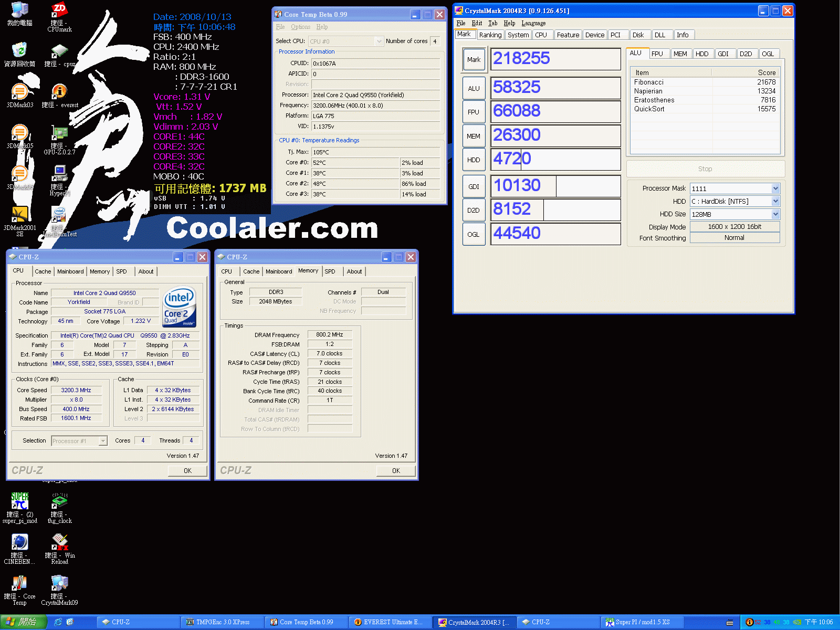
Task: Launch the CINEBENCH shortcut icon
Action: point(20,549)
